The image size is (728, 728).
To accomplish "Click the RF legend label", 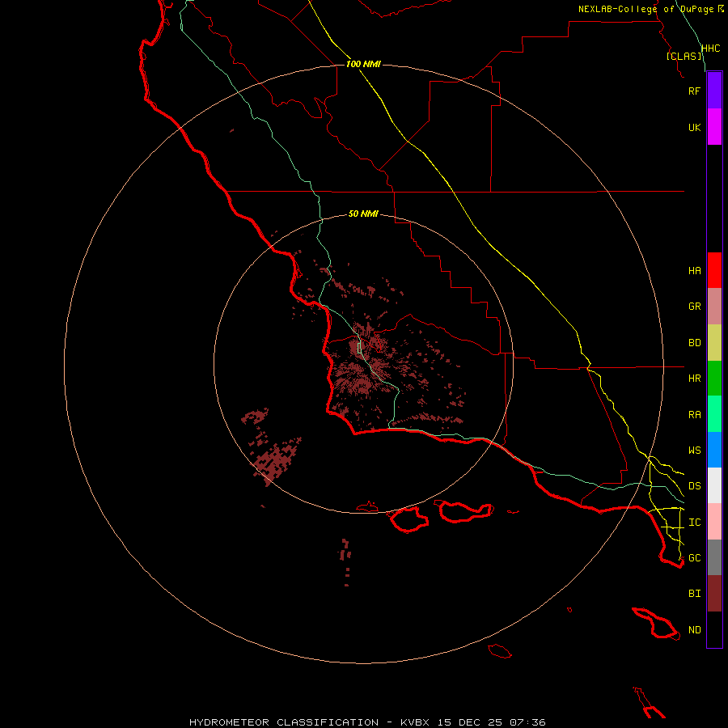I will [x=694, y=91].
